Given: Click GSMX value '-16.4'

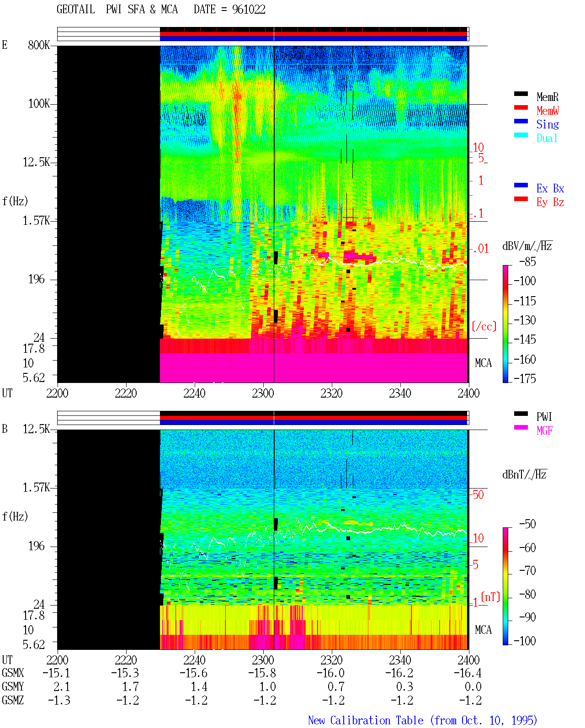Looking at the screenshot, I should pos(468,673).
